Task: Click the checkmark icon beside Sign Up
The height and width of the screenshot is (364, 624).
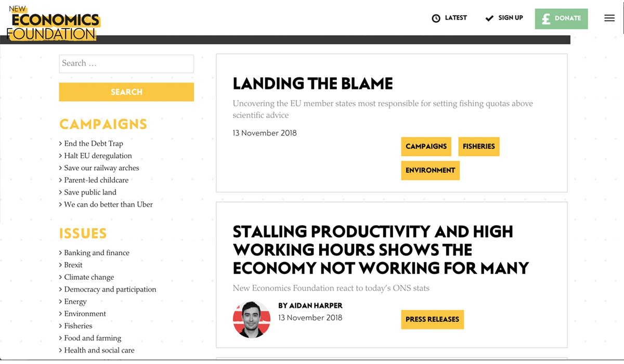Action: click(x=489, y=18)
